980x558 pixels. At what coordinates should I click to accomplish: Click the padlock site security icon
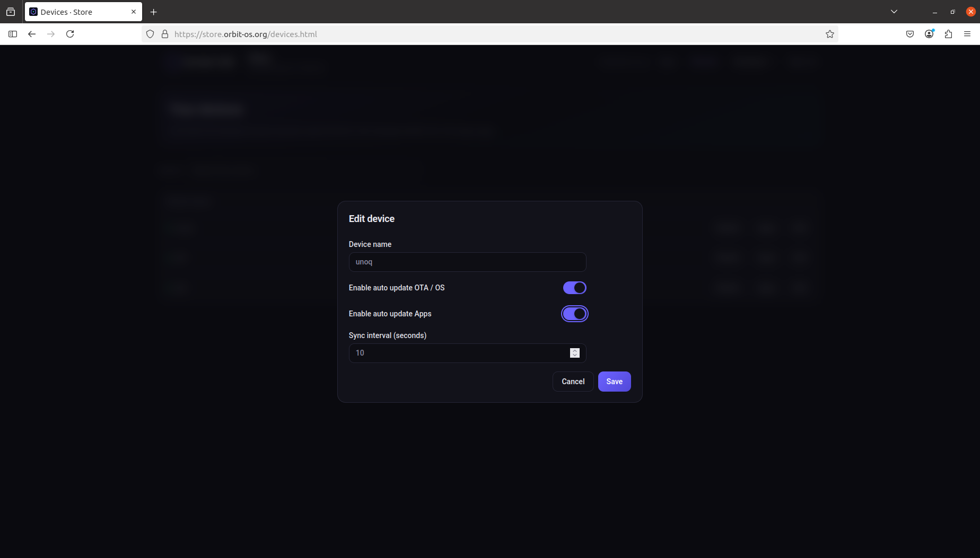coord(165,34)
